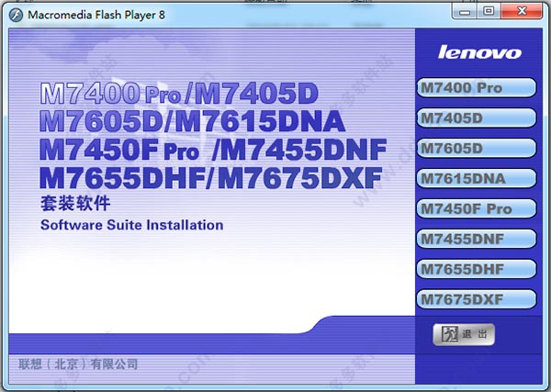Select the M7400 Pro model button

click(x=477, y=88)
